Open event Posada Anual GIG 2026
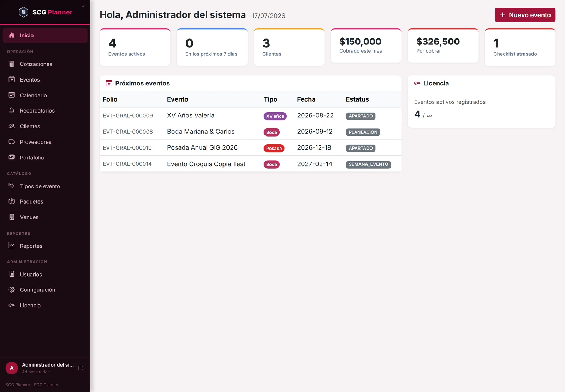This screenshot has width=565, height=392. (202, 147)
